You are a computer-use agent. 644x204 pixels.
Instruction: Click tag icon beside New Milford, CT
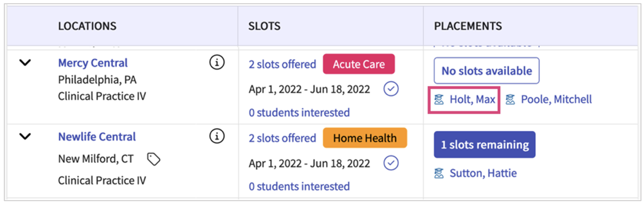tap(154, 159)
